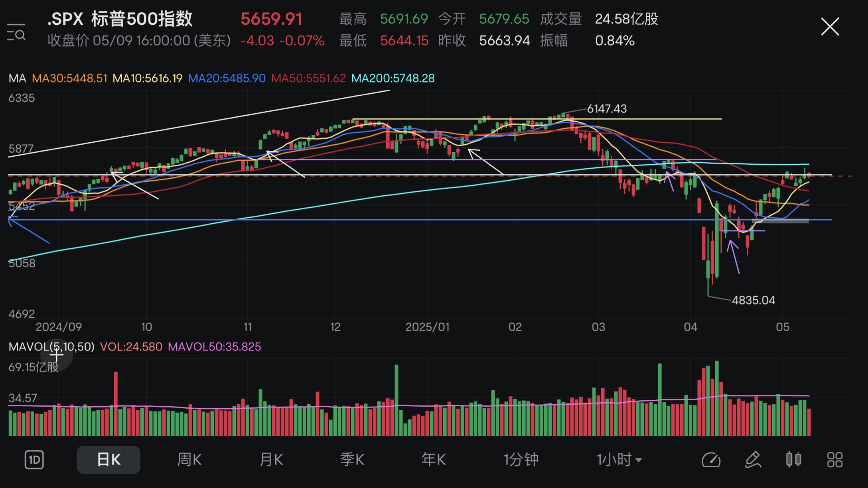Tap the change value -4.03 -0.07%
The width and height of the screenshot is (868, 488).
click(x=282, y=41)
